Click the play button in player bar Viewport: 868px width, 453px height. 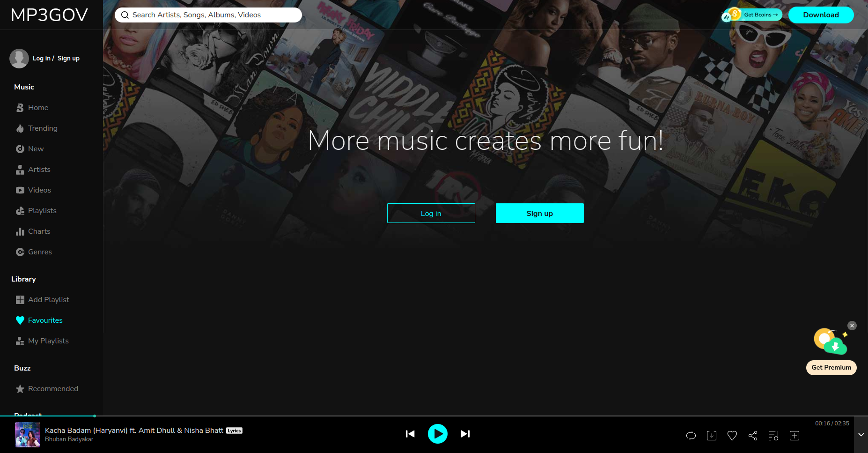pos(437,434)
